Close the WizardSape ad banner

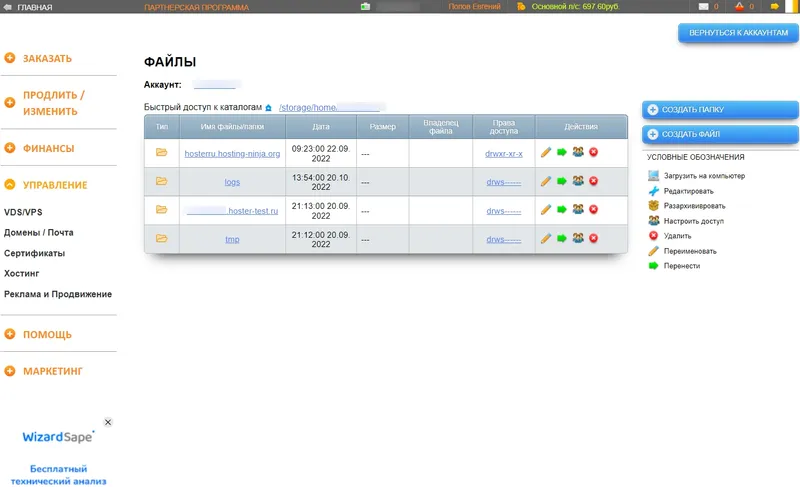(x=108, y=422)
